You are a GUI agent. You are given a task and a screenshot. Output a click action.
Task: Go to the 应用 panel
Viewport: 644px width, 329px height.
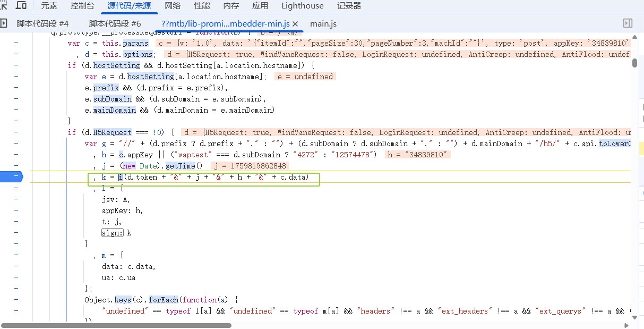tap(260, 6)
